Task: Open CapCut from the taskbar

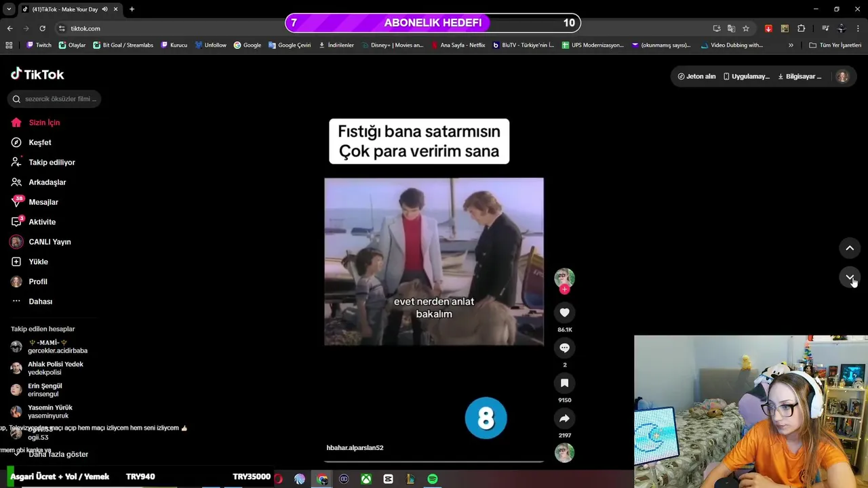Action: click(388, 479)
